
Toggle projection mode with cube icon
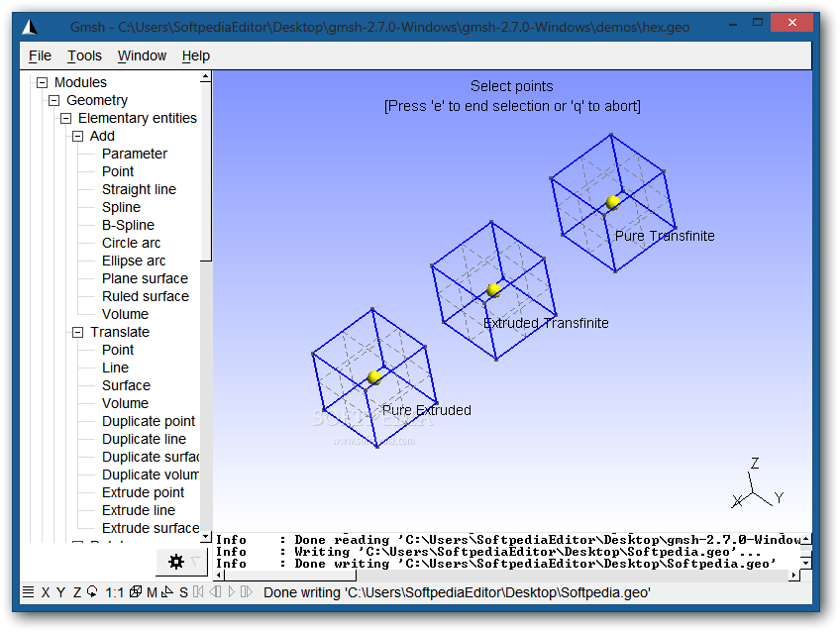pos(136,591)
